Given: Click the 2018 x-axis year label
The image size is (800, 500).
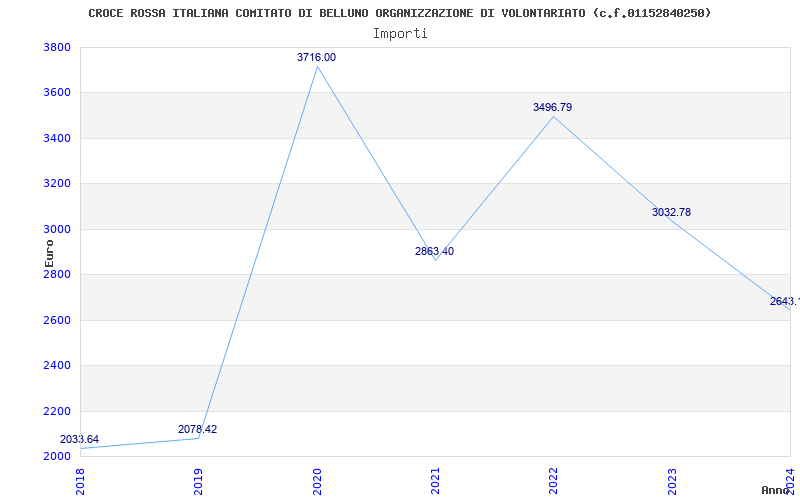Looking at the screenshot, I should (x=81, y=481).
